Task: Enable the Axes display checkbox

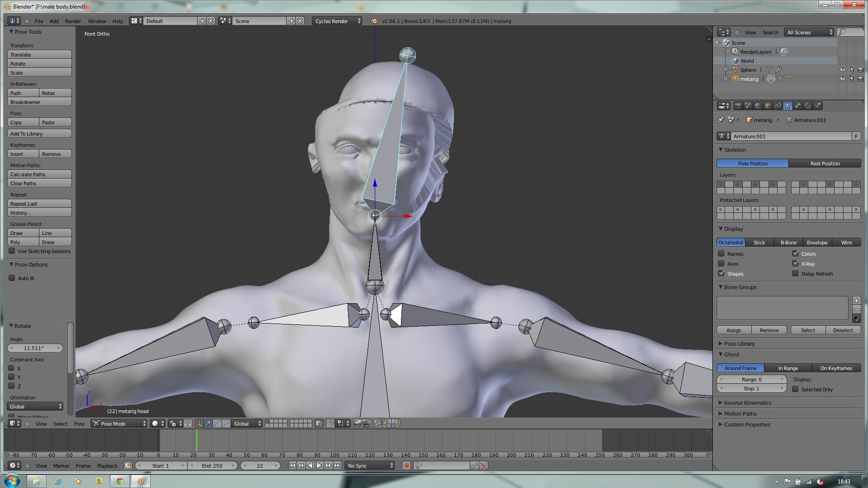Action: click(x=721, y=263)
